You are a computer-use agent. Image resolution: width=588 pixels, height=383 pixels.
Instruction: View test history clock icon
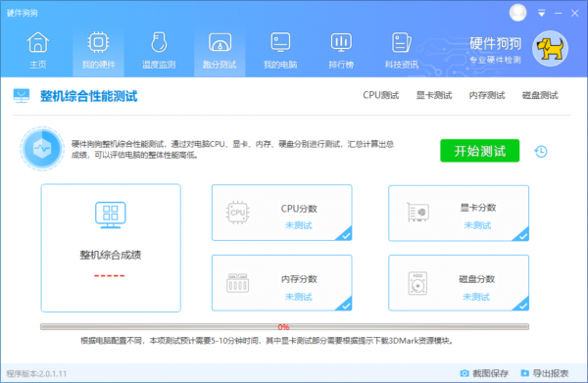(x=541, y=152)
